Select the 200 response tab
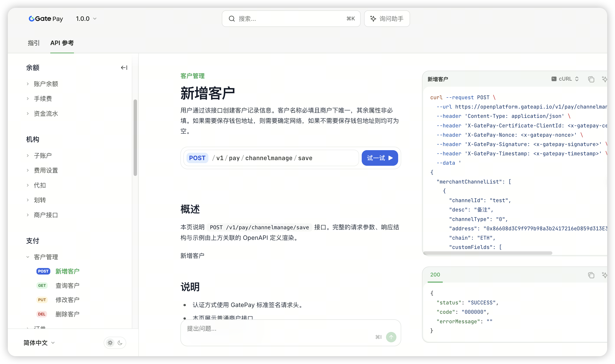The image size is (615, 364). click(435, 275)
